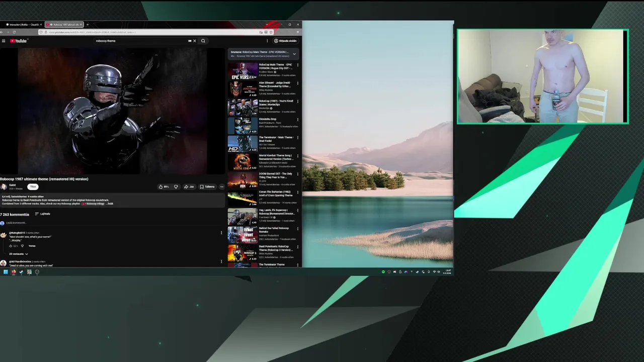Click 'Kirjaudu sisään' sign-in button
Image resolution: width=644 pixels, height=362 pixels.
(285, 41)
